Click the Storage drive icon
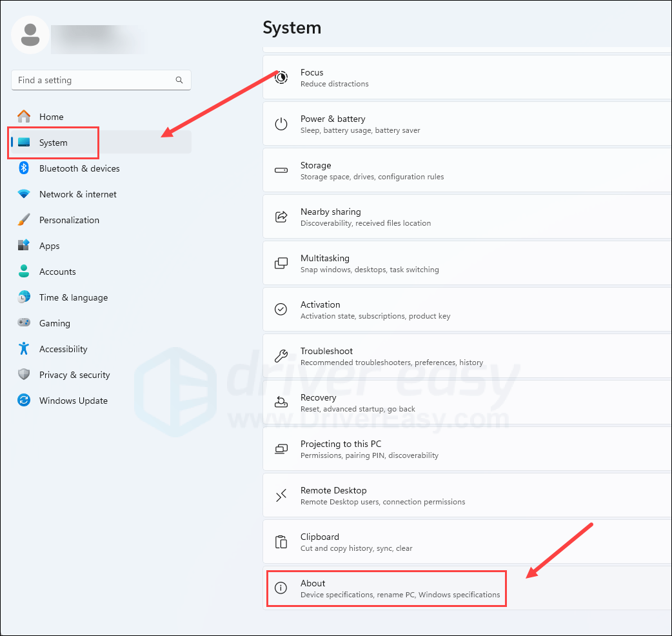The width and height of the screenshot is (672, 636). pos(281,170)
